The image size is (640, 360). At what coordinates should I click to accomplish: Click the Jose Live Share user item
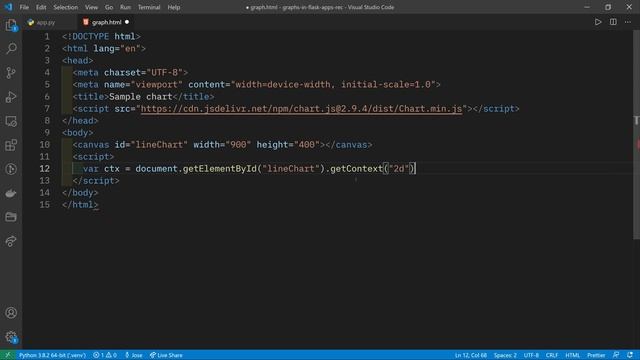tap(133, 355)
